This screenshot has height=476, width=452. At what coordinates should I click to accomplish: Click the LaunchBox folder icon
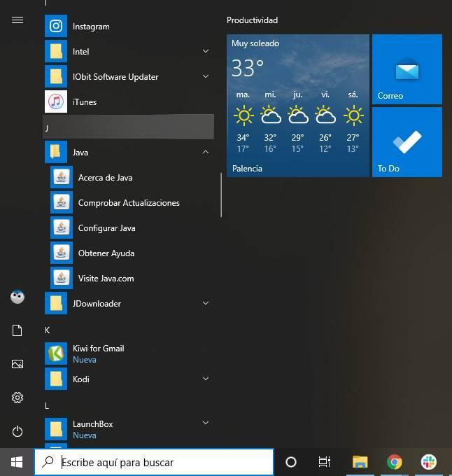coord(56,429)
